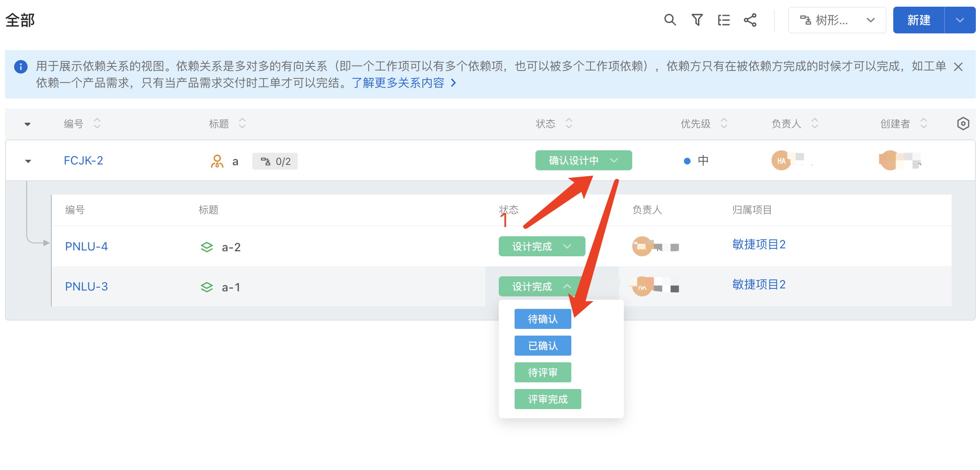Pick the green 待评审 status swatch

543,373
